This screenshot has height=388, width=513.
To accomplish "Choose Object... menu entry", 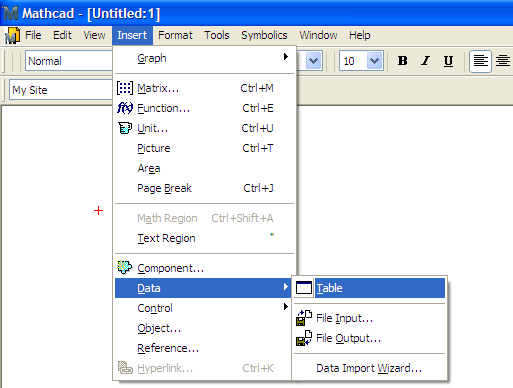I will 203,328.
